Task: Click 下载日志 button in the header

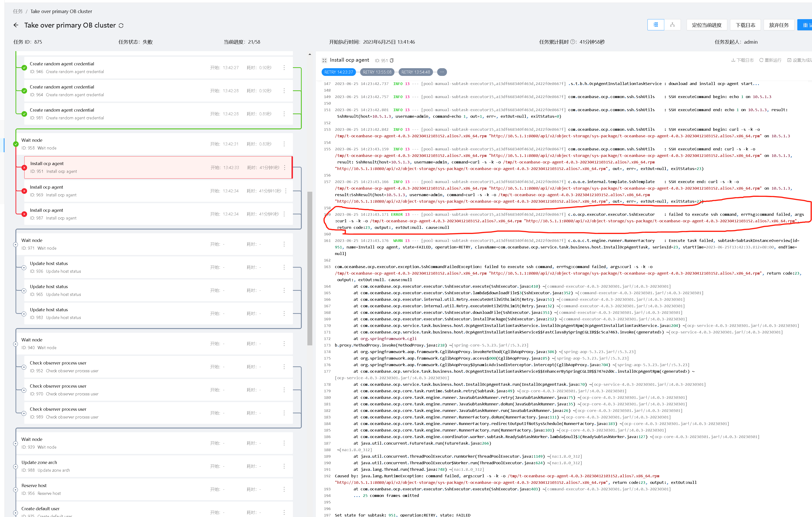Action: point(745,25)
